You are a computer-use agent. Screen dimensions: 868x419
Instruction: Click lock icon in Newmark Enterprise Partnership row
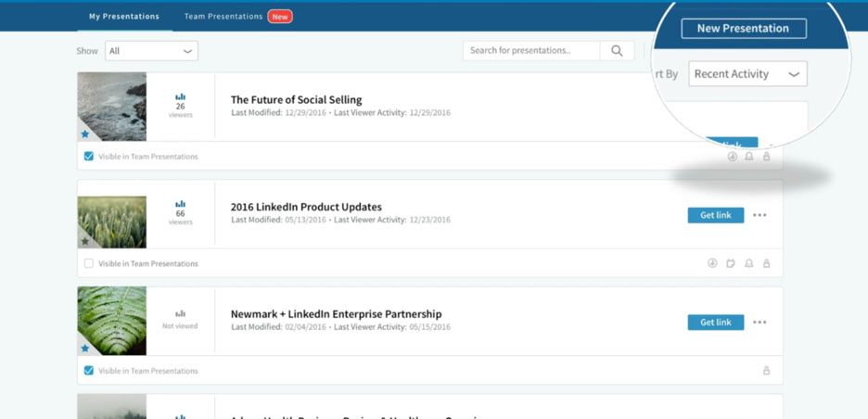[x=767, y=371]
